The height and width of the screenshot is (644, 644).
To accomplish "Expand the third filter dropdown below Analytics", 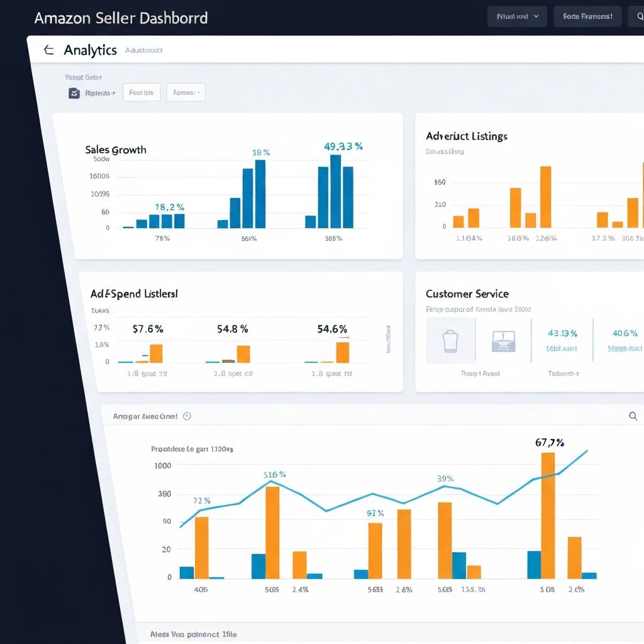I will [x=186, y=92].
